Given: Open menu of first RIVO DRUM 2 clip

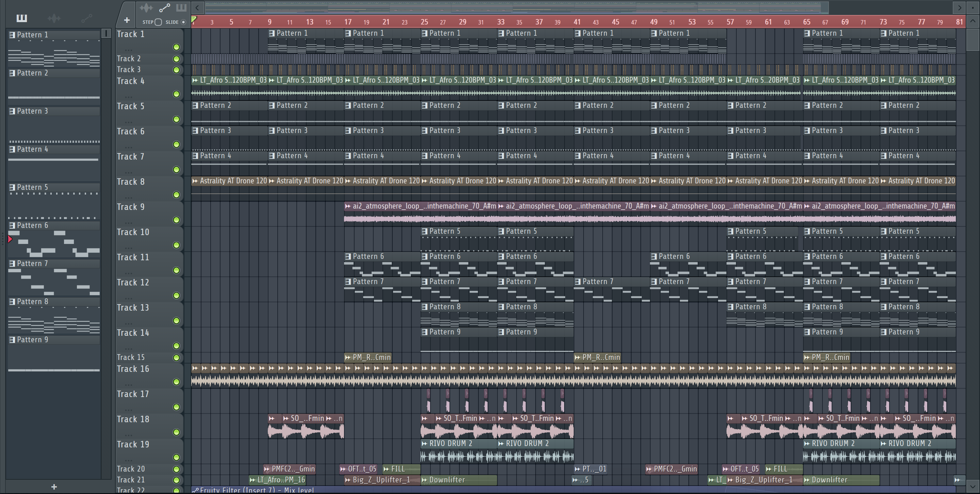Looking at the screenshot, I should pyautogui.click(x=424, y=443).
